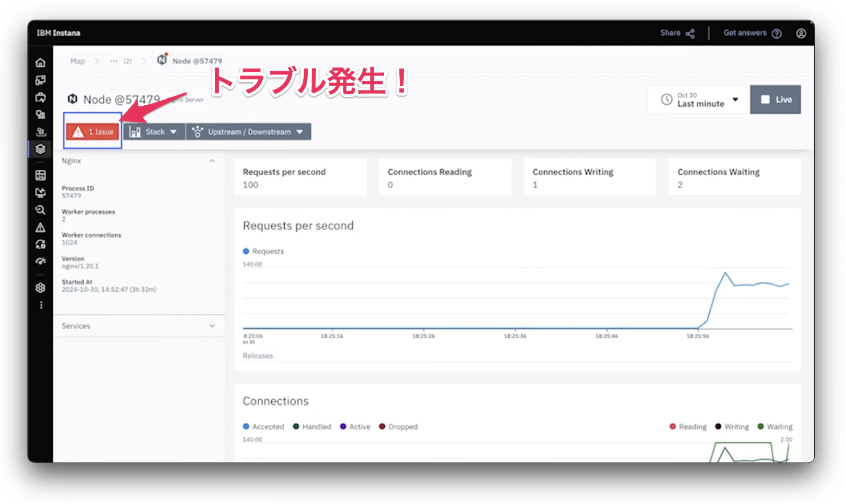Open the sidebar icon directly above the active layers icon
The height and width of the screenshot is (504, 845).
(40, 132)
